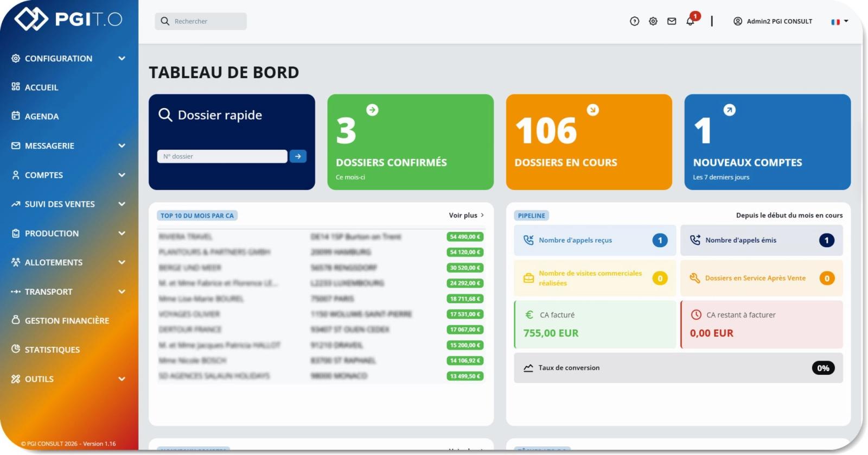Expand the Messagerie submenu chevron
Viewport: 868px width, 455px height.
click(122, 146)
